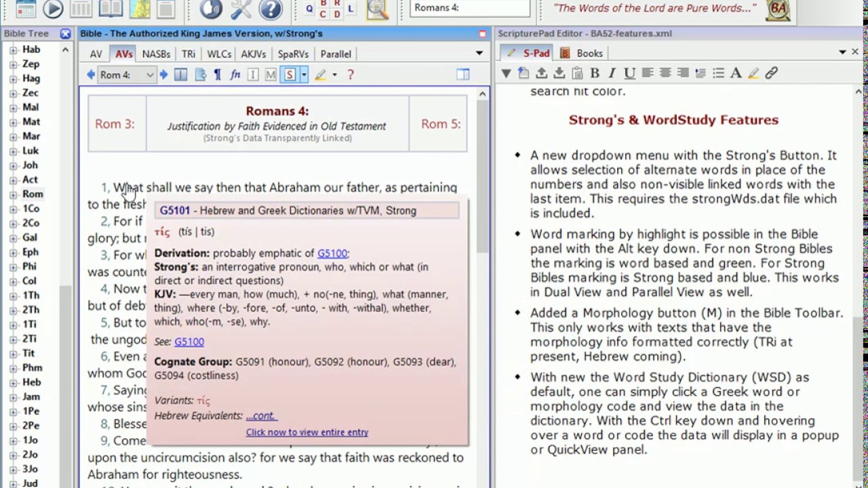Switch to the WLCs Bible tab
Viewport: 868px width, 488px height.
pos(220,54)
